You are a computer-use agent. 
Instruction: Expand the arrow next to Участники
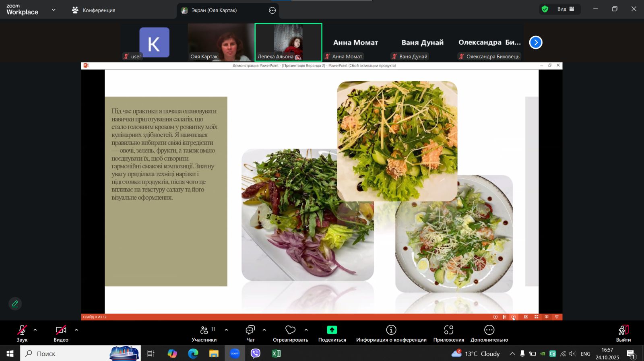click(226, 330)
